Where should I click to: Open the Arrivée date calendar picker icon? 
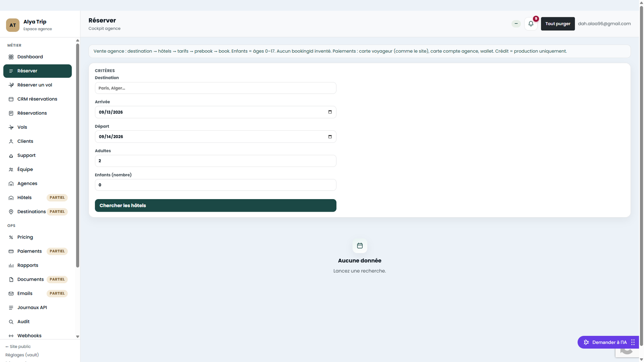tap(330, 112)
